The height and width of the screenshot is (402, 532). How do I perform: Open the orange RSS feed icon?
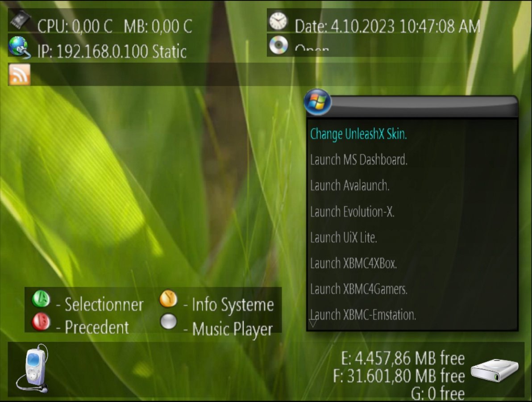[19, 74]
